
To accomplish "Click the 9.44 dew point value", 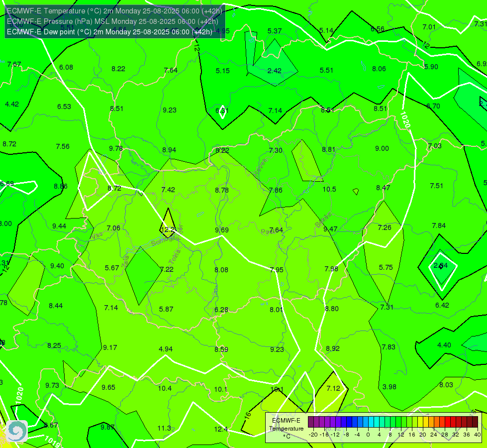I will (59, 226).
